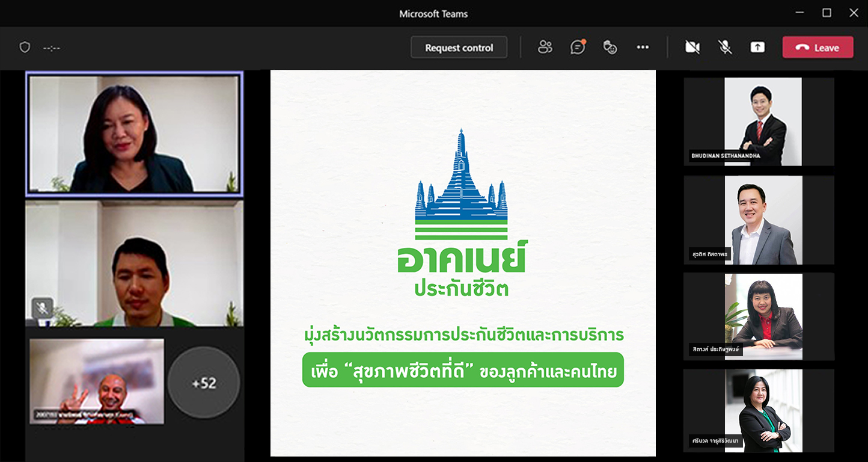Image resolution: width=868 pixels, height=462 pixels.
Task: Select the muted man's video tile
Action: [x=134, y=263]
